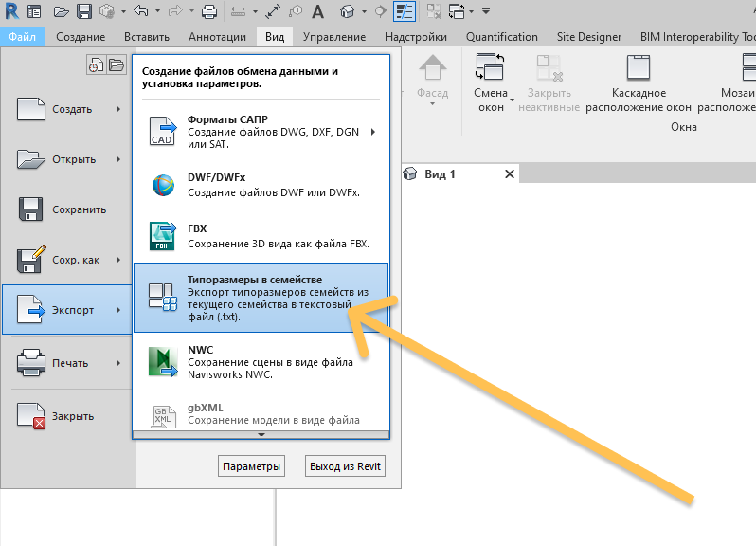Screen dimensions: 756x546
Task: Expand the Measure tool dropdown arrow
Action: pos(255,11)
